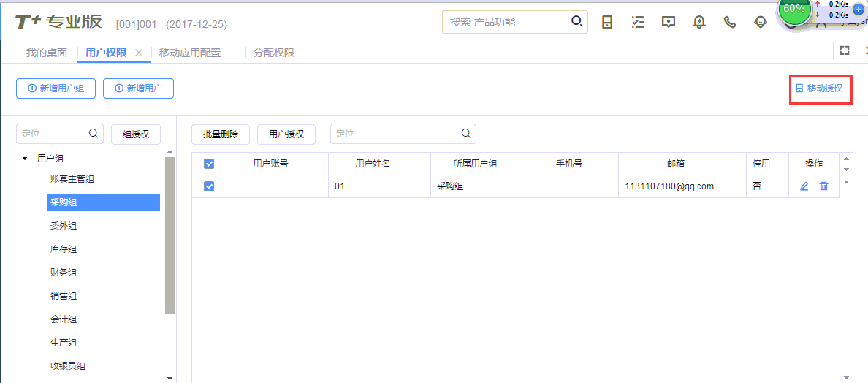The height and width of the screenshot is (383, 868).
Task: Click 组授权 button
Action: [136, 134]
